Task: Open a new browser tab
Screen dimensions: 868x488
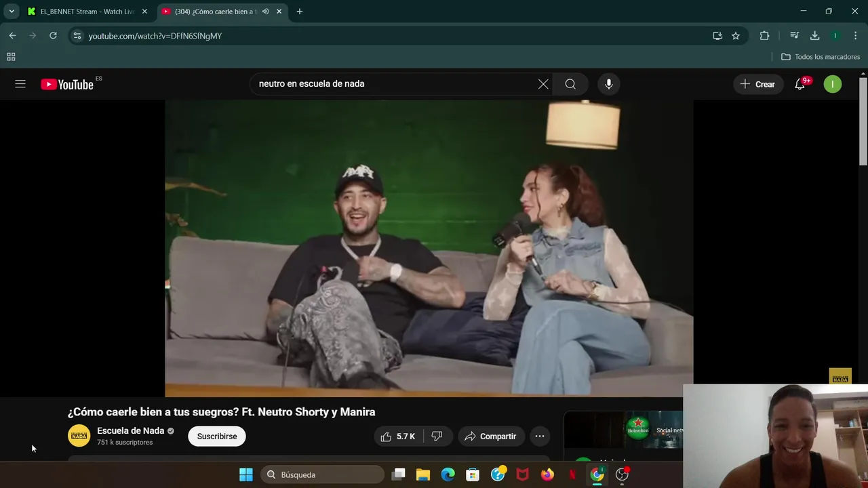Action: [x=300, y=12]
